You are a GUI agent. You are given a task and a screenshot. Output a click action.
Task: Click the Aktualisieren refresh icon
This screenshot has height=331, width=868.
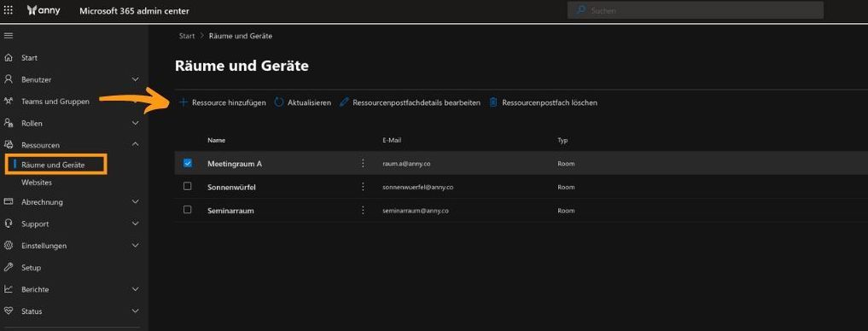coord(279,102)
